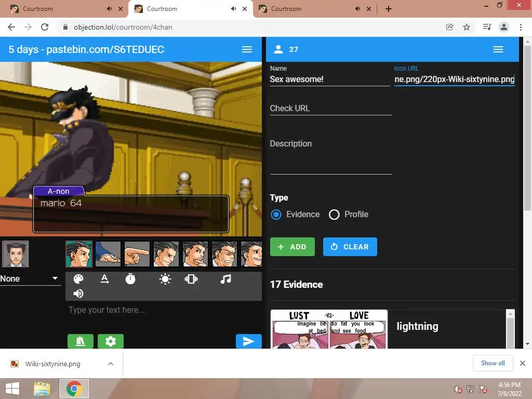Viewport: 532px width, 399px height.
Task: Share this page icon in address bar
Action: click(x=449, y=27)
